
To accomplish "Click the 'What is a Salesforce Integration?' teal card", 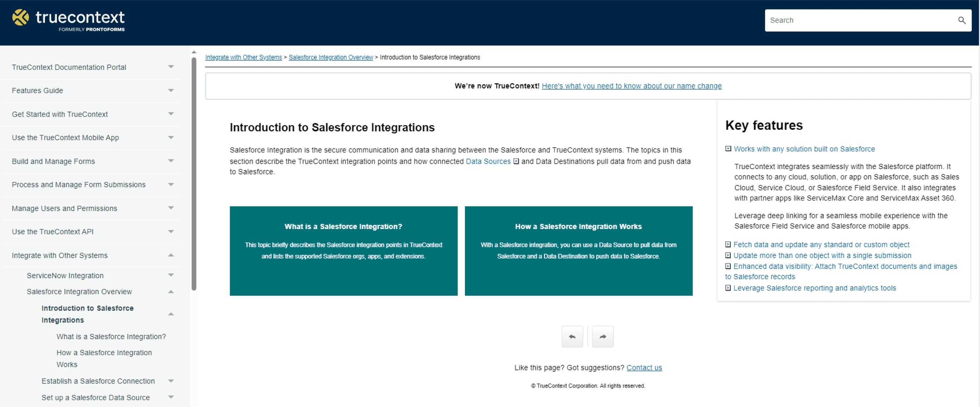I will tap(343, 251).
